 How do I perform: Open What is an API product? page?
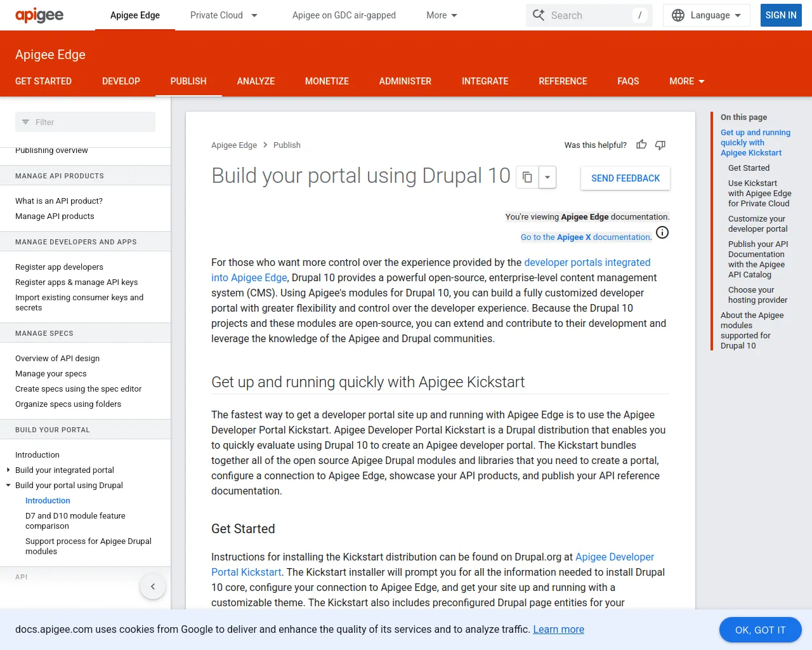click(x=59, y=201)
